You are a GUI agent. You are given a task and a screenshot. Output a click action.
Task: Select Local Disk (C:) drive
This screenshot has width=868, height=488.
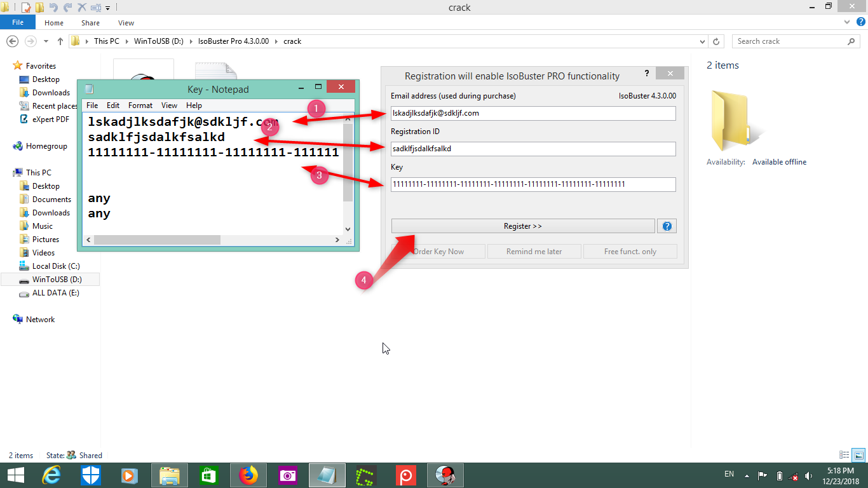point(56,266)
